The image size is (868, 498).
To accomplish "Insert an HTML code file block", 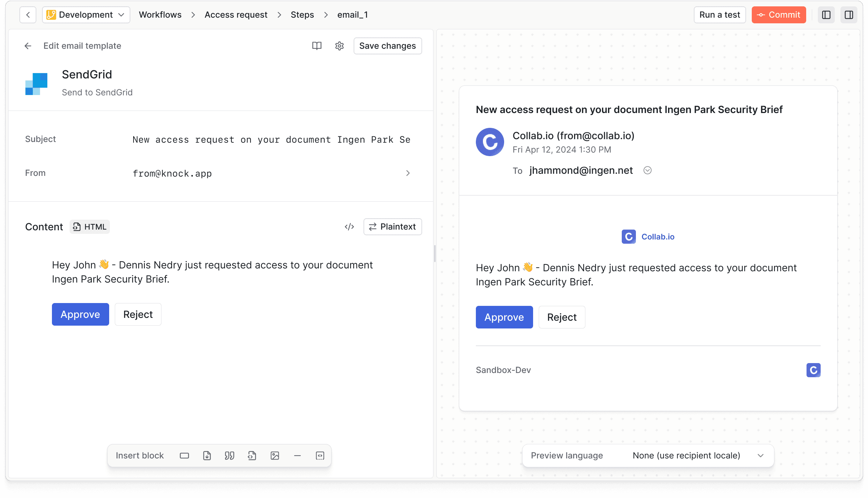I will tap(252, 456).
